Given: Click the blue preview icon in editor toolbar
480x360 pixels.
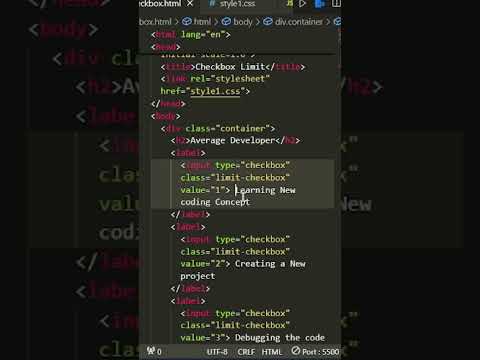Looking at the screenshot, I should click(x=319, y=4).
